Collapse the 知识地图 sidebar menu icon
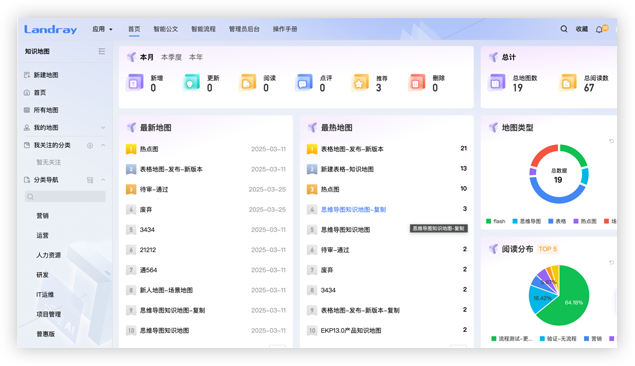Viewport: 635px width, 366px height. tap(102, 51)
